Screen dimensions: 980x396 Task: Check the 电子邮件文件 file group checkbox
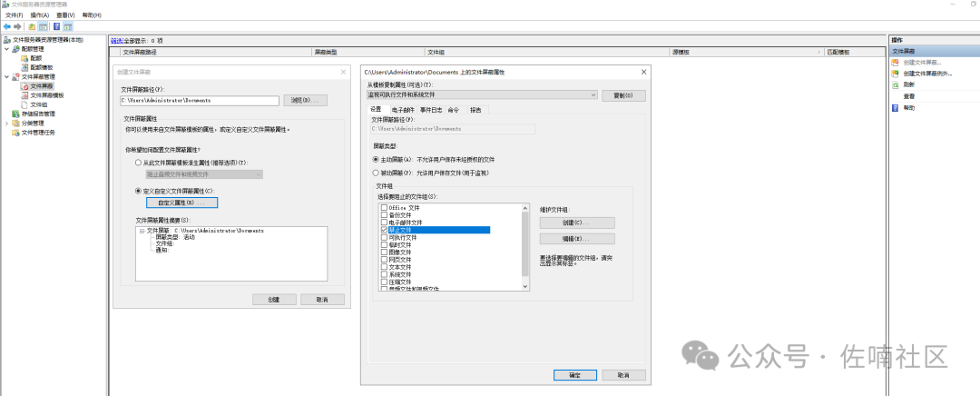tap(384, 223)
